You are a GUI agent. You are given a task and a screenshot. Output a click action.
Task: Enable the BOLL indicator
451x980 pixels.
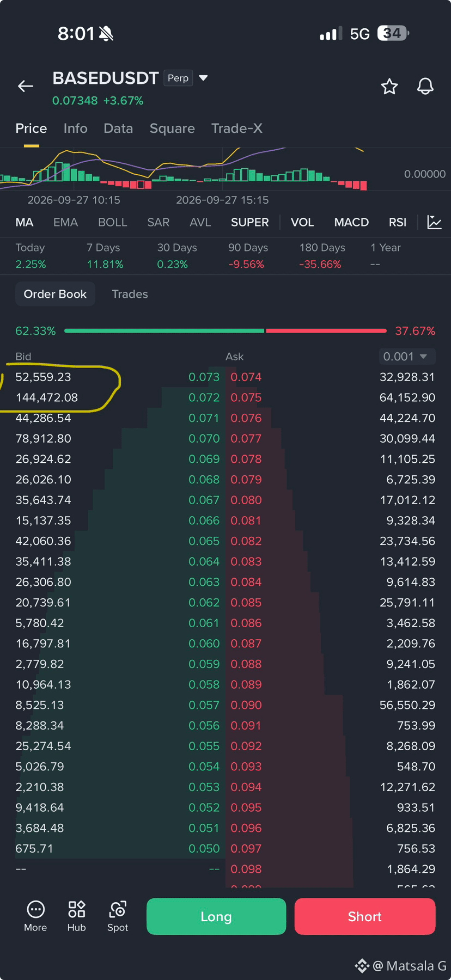[x=113, y=222]
